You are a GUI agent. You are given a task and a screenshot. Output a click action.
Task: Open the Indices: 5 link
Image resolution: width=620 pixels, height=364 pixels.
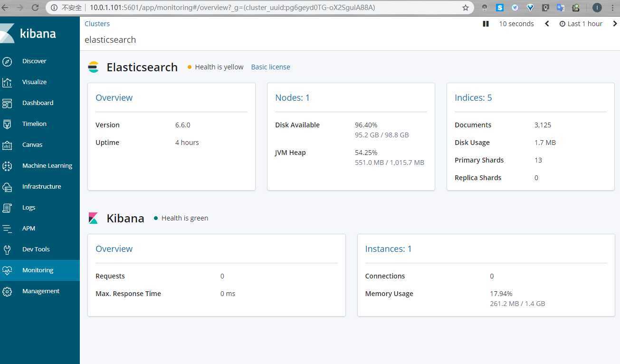pos(473,98)
